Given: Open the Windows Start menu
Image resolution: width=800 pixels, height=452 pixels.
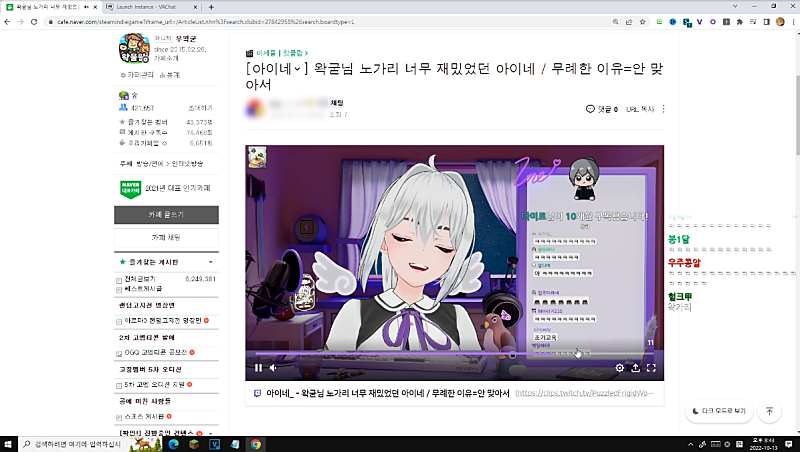Looking at the screenshot, I should (x=8, y=444).
